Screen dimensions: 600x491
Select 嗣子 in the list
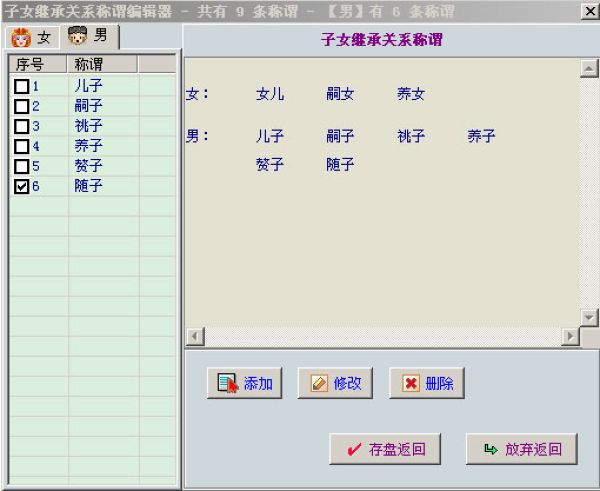(88, 106)
